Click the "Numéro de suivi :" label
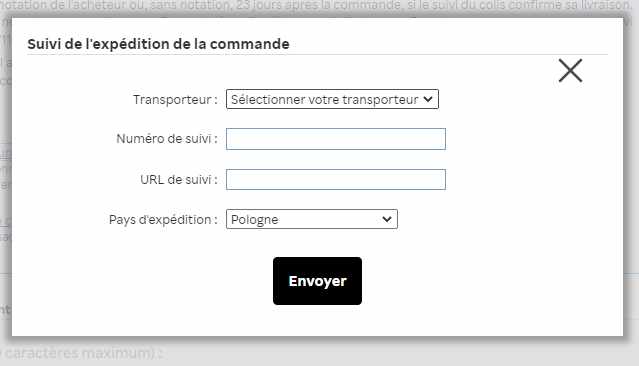Image resolution: width=639 pixels, height=366 pixels. tap(167, 139)
